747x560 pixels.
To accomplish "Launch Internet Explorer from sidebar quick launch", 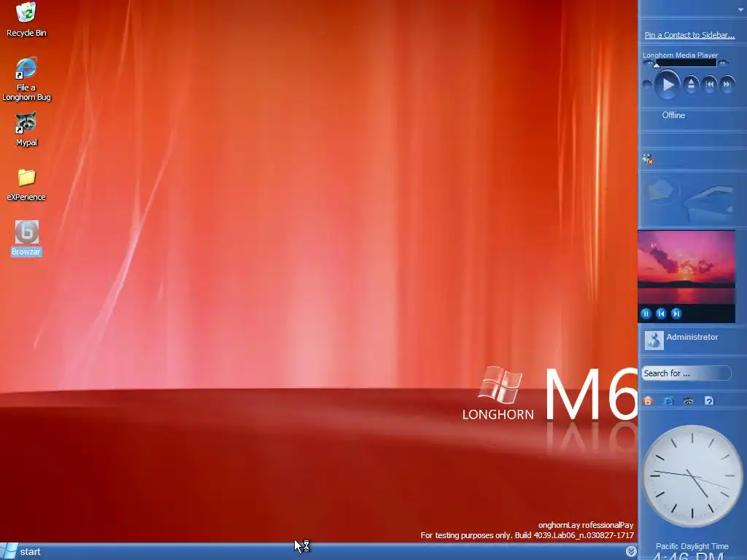I will [x=668, y=401].
